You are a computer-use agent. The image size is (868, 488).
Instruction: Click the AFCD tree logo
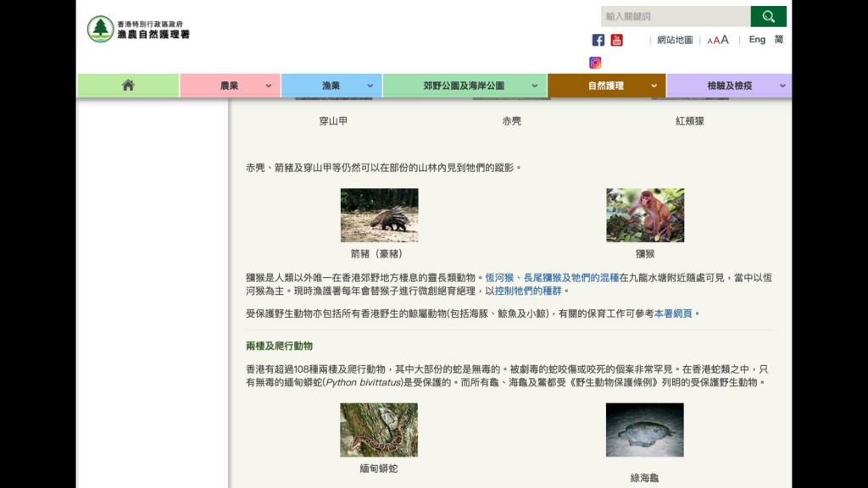point(101,29)
